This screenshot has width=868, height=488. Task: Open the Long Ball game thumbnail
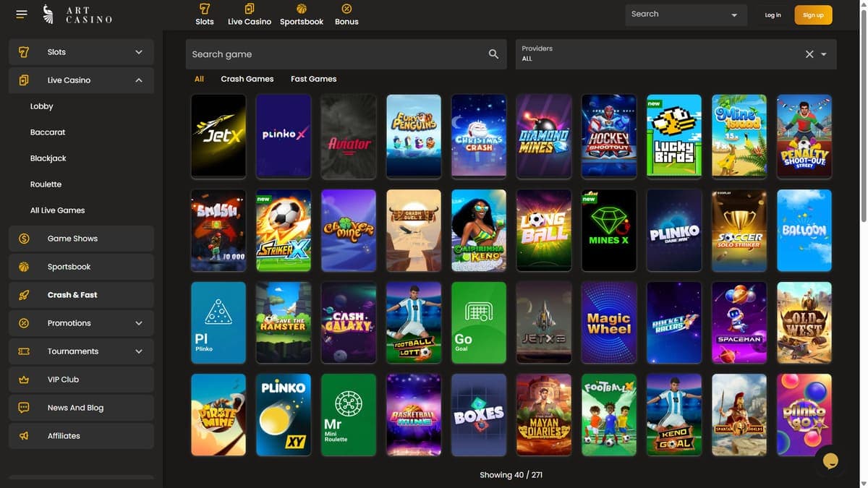pos(544,230)
